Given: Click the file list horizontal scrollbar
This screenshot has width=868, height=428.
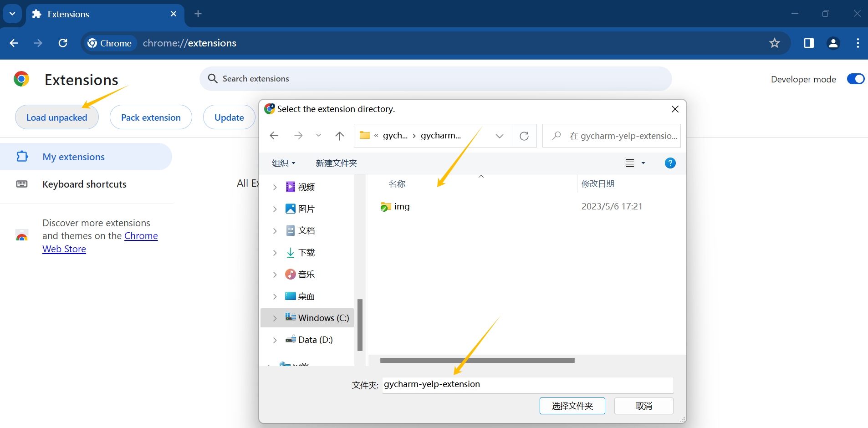Looking at the screenshot, I should click(477, 360).
